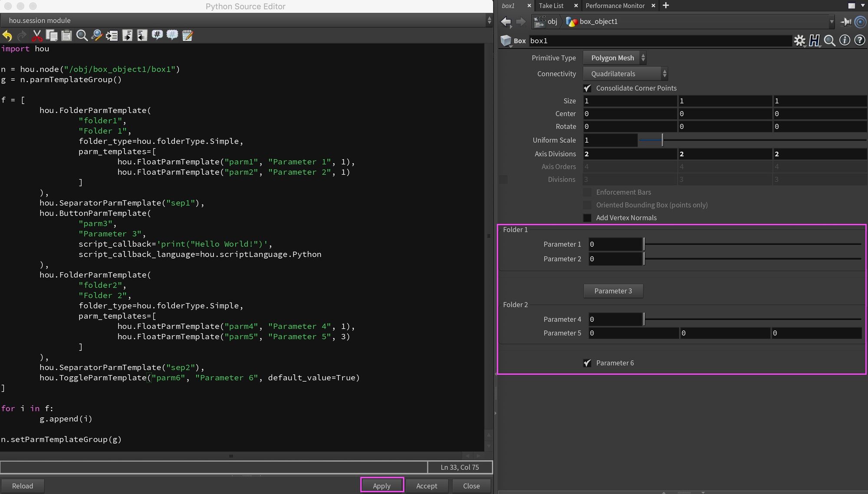Switch to the Performance Monitor tab
The image size is (868, 494).
[615, 6]
